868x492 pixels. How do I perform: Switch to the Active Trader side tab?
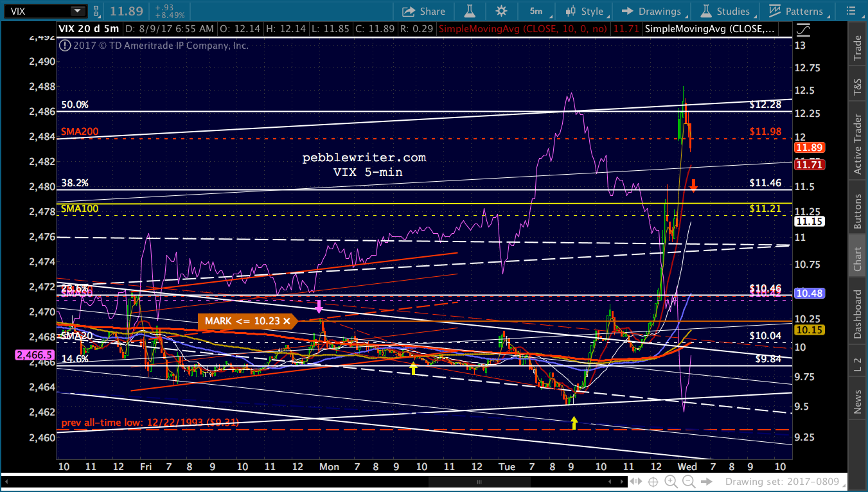[x=858, y=145]
